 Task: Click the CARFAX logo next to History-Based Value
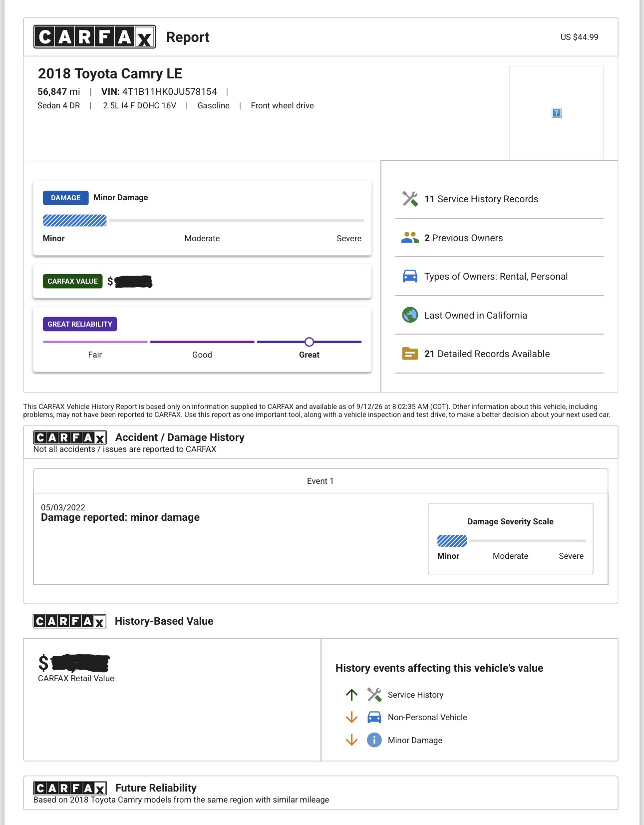70,621
